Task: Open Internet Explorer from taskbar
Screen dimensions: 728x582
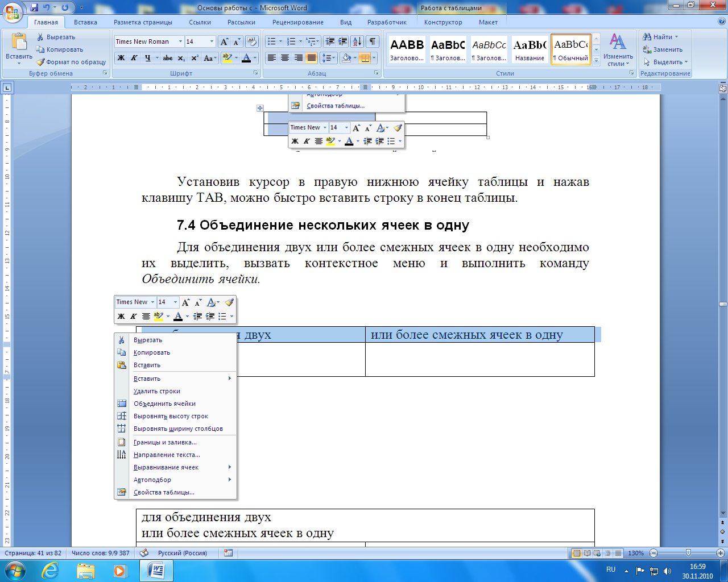Action: pos(50,570)
